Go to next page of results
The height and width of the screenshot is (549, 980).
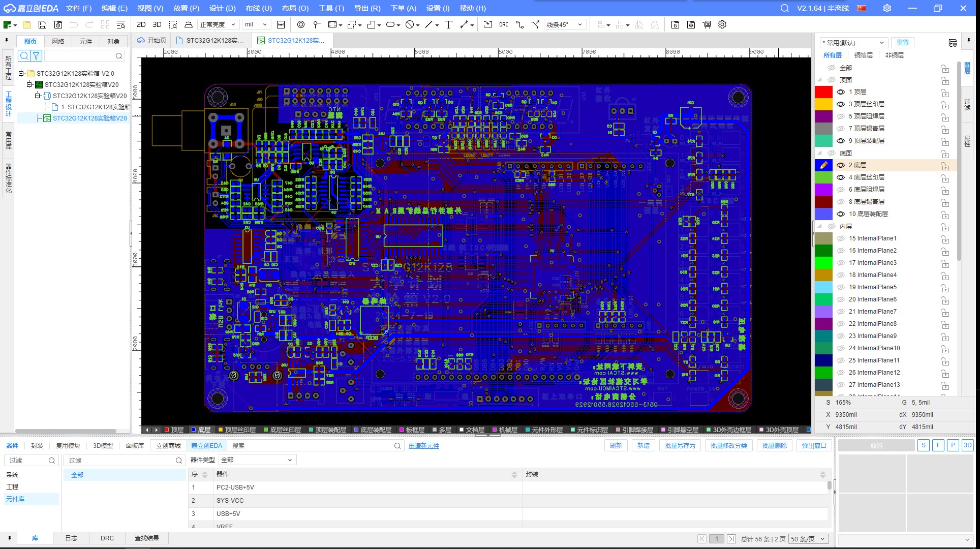(x=731, y=539)
